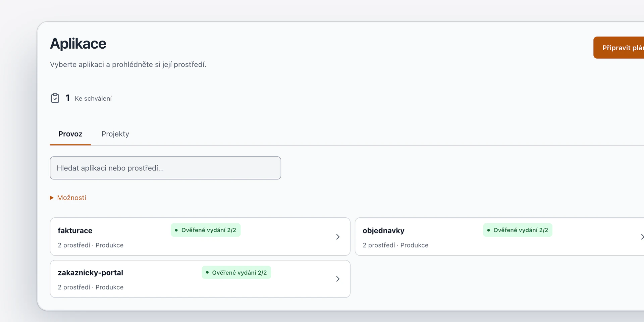This screenshot has height=322, width=644.
Task: Click the green dot in zakaznicky-portal status badge
Action: (207, 272)
